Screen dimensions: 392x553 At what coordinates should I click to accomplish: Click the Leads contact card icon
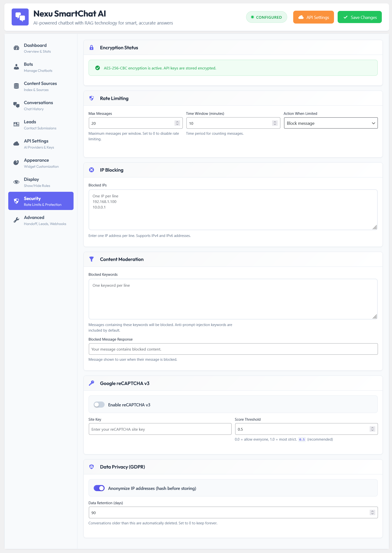click(16, 124)
